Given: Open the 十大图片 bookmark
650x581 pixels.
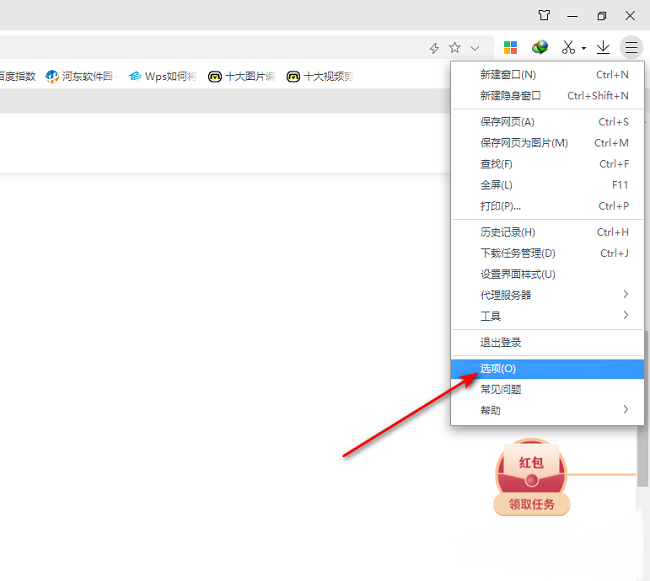Looking at the screenshot, I should pyautogui.click(x=241, y=76).
